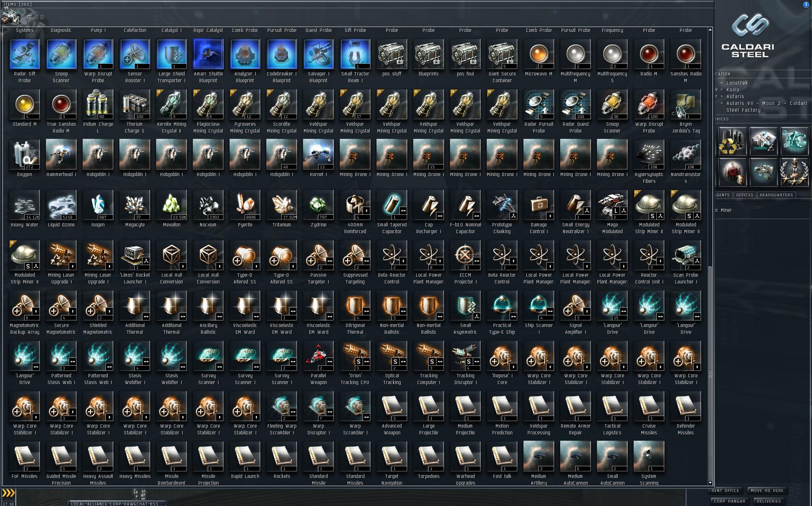812x506 pixels.
Task: Open the Militia Office service icon
Action: tap(795, 172)
